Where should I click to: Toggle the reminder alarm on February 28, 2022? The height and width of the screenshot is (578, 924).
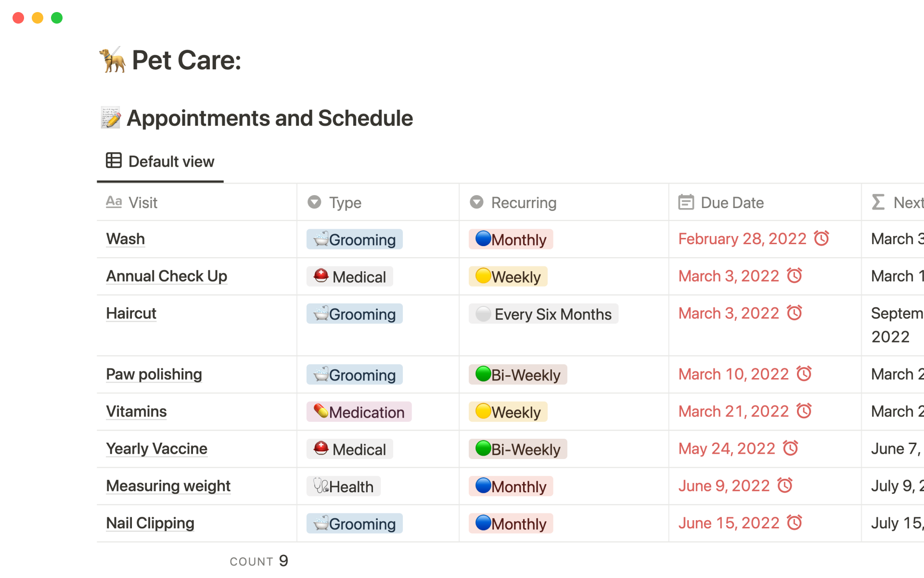pyautogui.click(x=822, y=238)
